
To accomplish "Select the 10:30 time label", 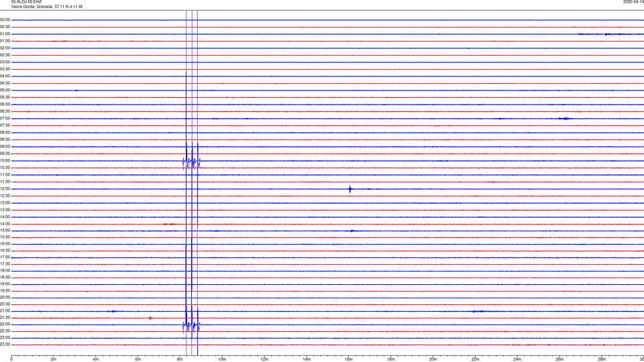I will pyautogui.click(x=5, y=168).
